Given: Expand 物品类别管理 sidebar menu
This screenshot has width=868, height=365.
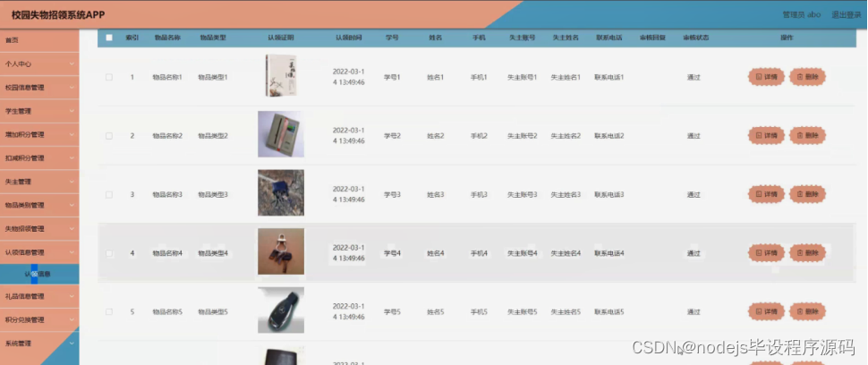Looking at the screenshot, I should (39, 205).
